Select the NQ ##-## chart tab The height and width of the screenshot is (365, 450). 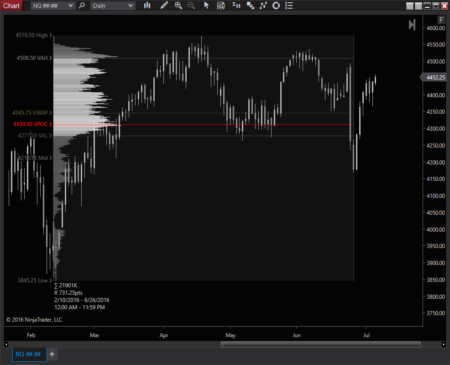[29, 354]
